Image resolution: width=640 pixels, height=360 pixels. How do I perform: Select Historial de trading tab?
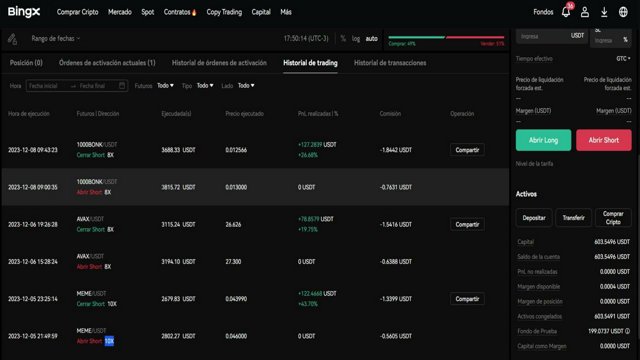[310, 63]
